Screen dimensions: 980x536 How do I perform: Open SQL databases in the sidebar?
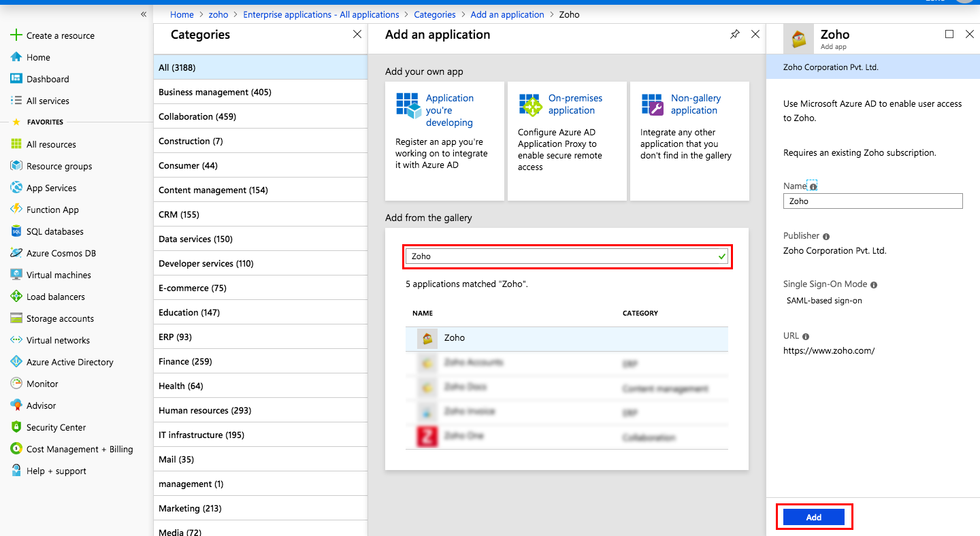(x=54, y=231)
